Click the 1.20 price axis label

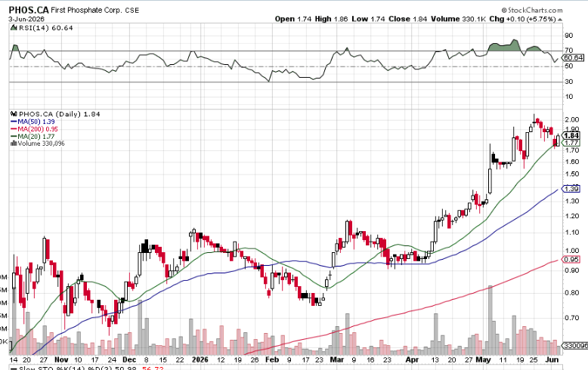click(x=572, y=216)
